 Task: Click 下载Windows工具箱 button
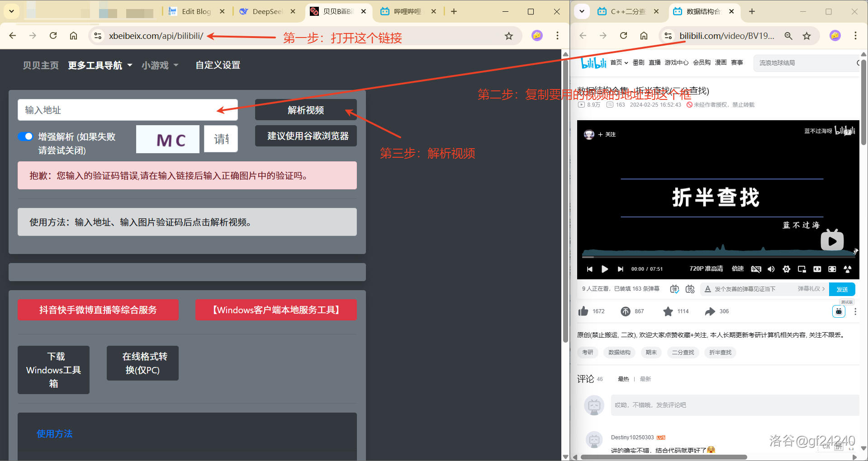tap(53, 370)
